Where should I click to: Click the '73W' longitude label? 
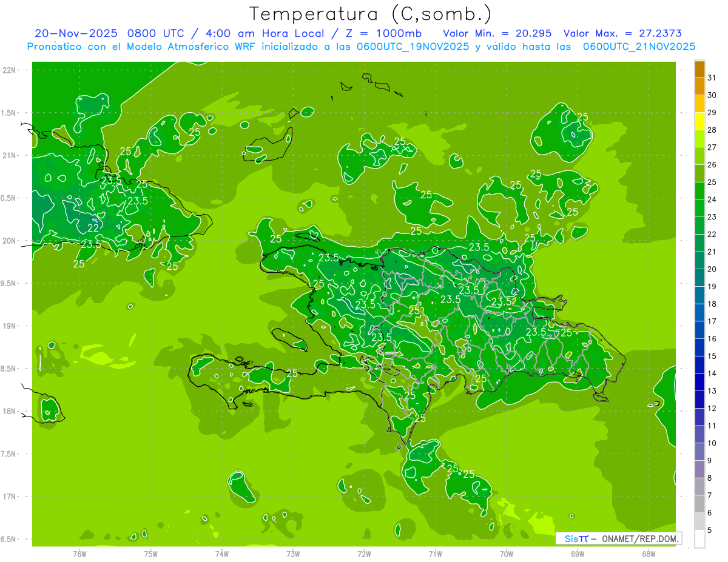pos(293,554)
